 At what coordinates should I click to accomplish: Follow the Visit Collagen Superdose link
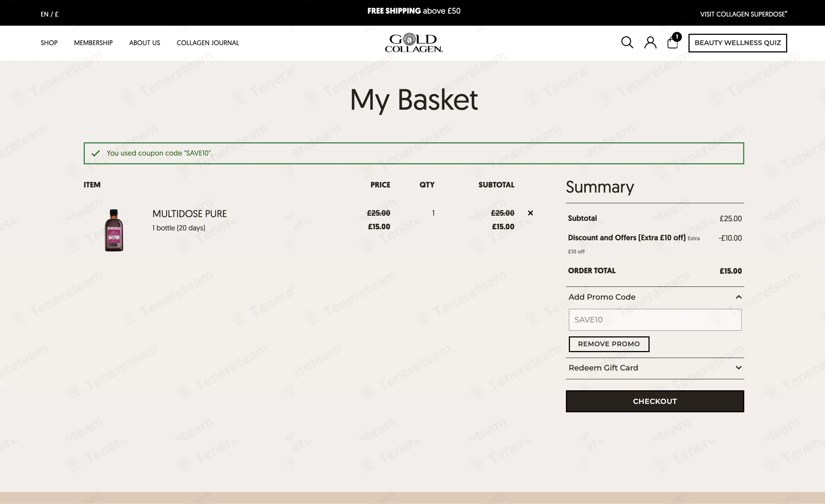tap(743, 14)
